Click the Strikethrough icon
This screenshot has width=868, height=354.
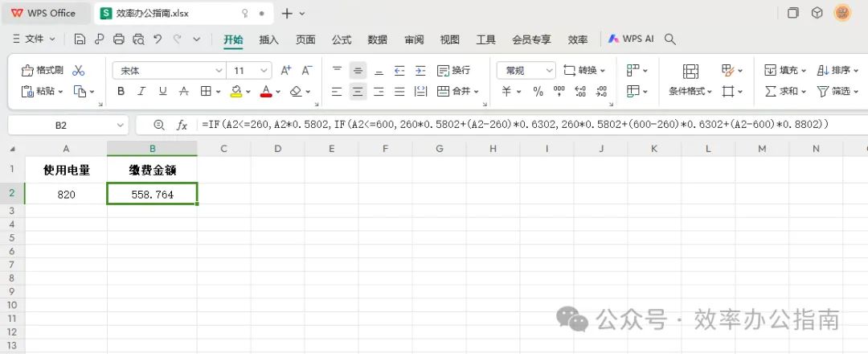[x=184, y=92]
